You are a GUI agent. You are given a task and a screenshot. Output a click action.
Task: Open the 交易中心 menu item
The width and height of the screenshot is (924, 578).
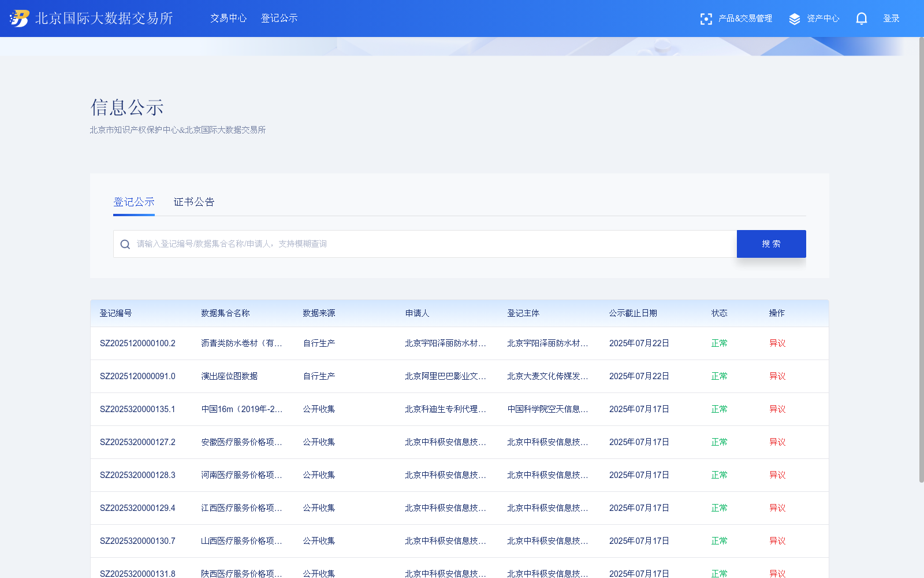pyautogui.click(x=228, y=18)
